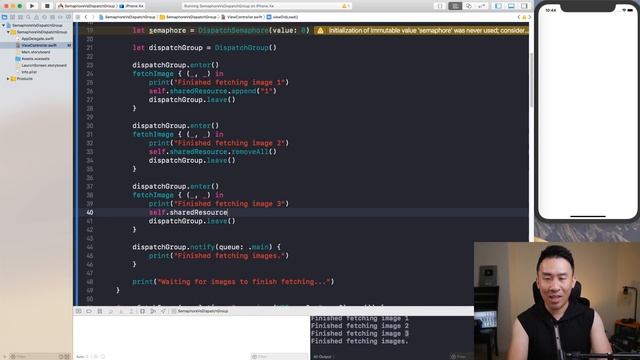
Task: Select the Symbol navigator tab
Action: pyautogui.click(x=20, y=17)
